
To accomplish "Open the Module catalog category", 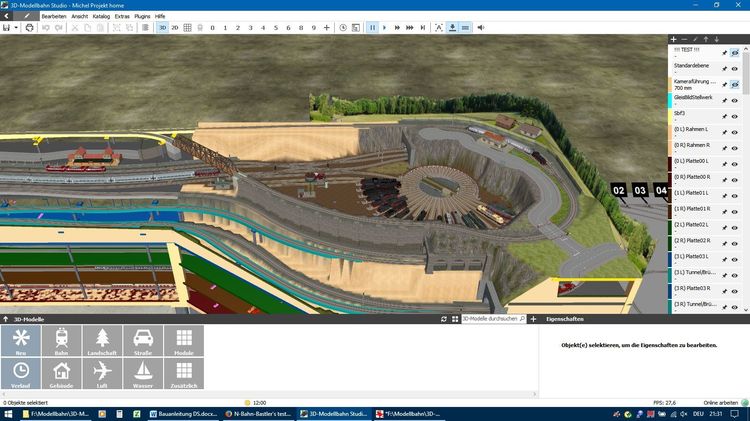I will 184,341.
